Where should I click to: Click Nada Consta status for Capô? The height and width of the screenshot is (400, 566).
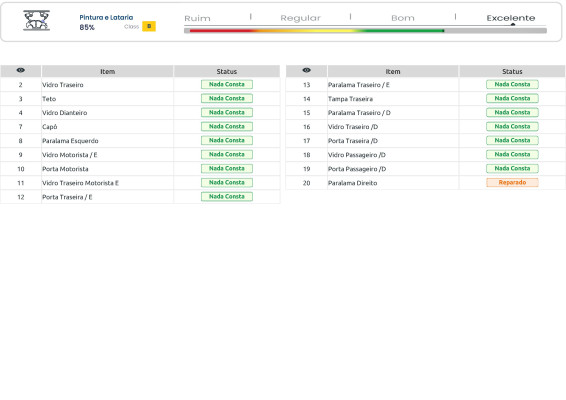[x=227, y=127]
